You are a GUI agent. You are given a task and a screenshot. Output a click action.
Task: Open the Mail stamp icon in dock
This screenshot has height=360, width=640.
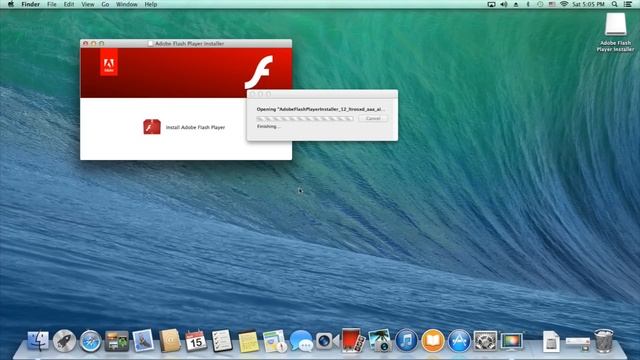point(143,340)
